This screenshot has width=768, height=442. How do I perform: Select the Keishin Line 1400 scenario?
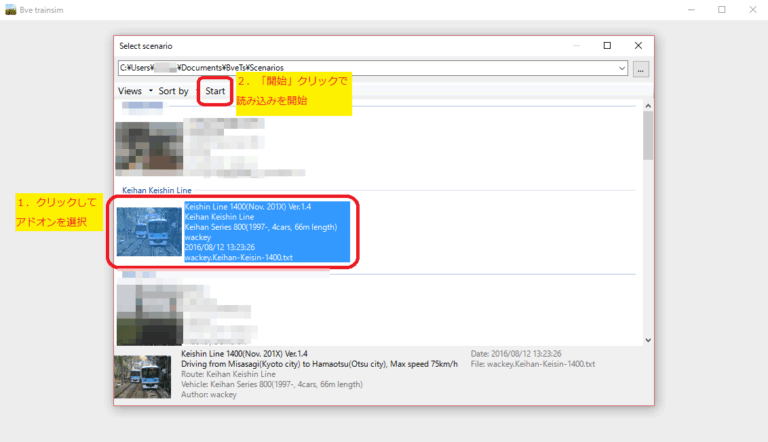[x=266, y=232]
